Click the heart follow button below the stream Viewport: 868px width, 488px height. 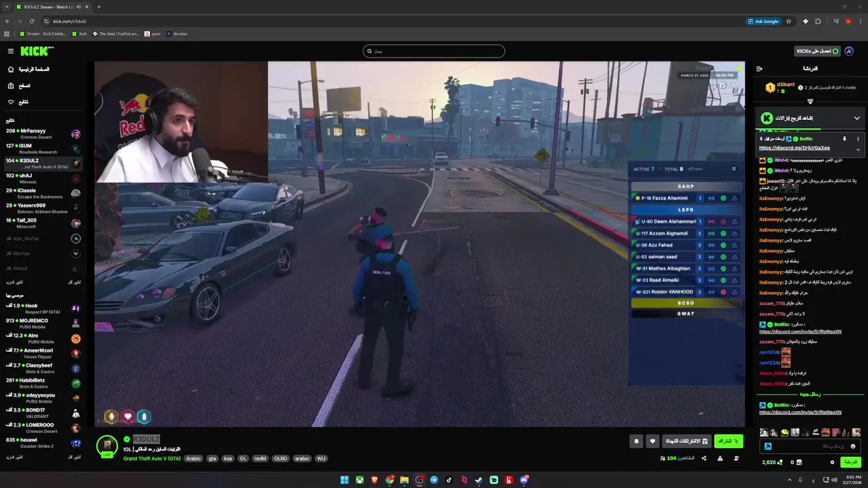click(652, 441)
